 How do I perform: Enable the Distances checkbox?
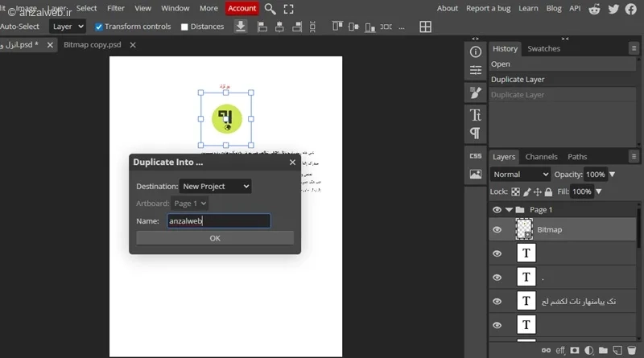click(x=184, y=27)
